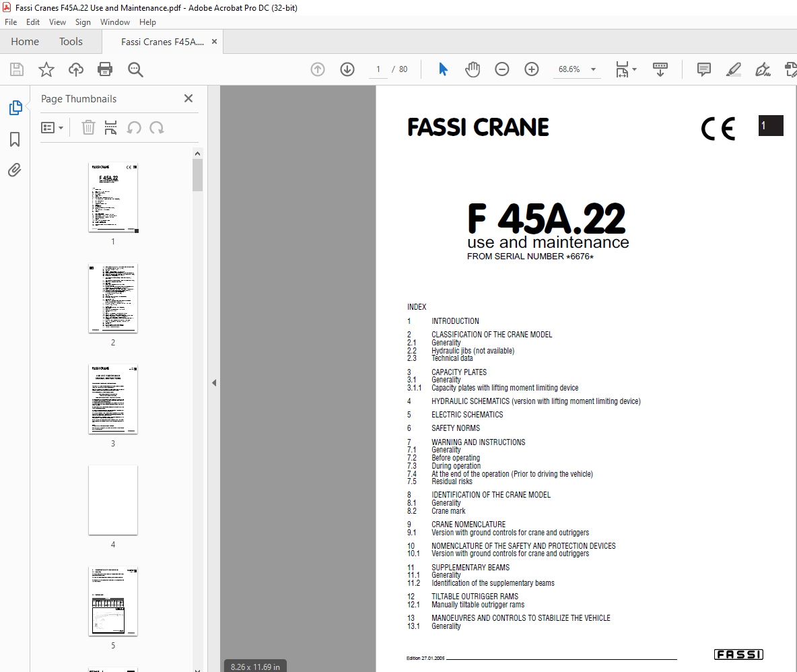Click SUPPLEMENTARY BEAMS index entry

(470, 568)
